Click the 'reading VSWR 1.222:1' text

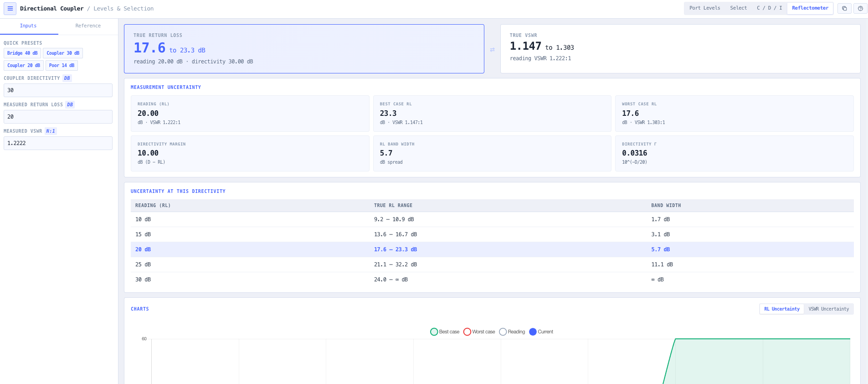coord(540,58)
